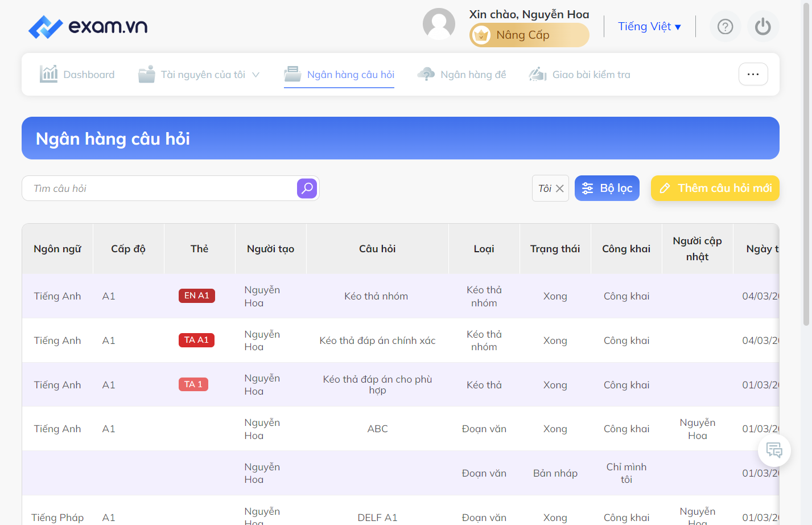Log out using the power icon
This screenshot has width=812, height=525.
762,26
